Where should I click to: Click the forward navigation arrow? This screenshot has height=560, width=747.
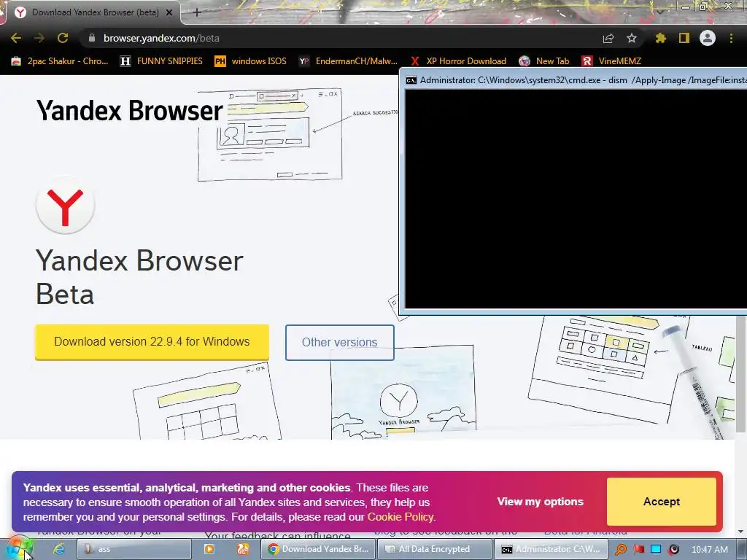coord(39,38)
